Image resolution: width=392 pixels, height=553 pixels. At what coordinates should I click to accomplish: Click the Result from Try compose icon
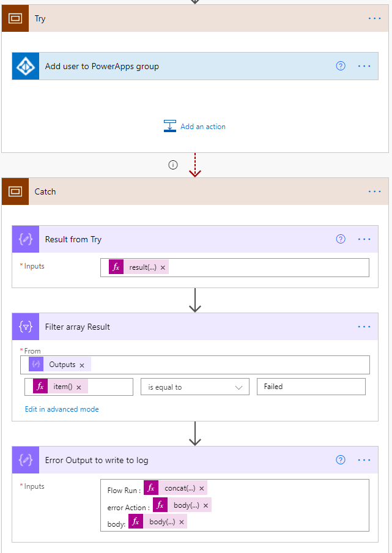[x=26, y=239]
